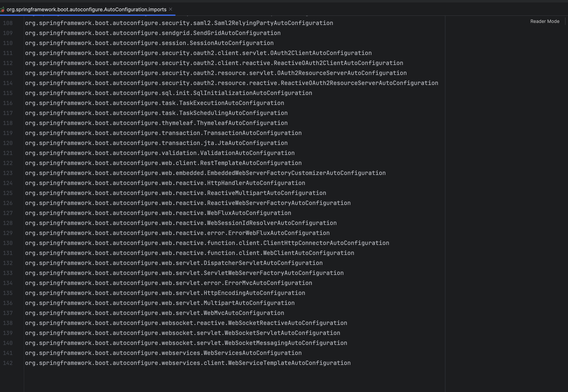The image size is (568, 392).
Task: Click line number 108 in the gutter
Action: click(8, 23)
